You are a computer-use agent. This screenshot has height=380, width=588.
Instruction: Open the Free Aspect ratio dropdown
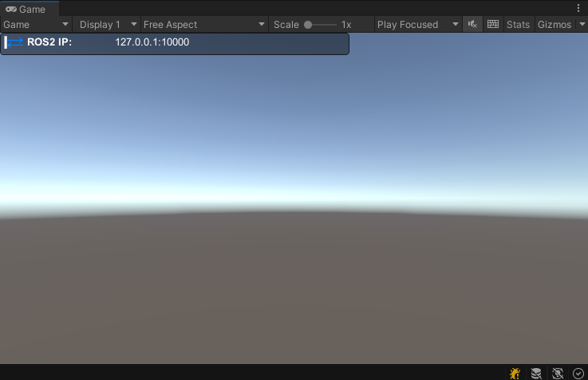click(x=204, y=25)
